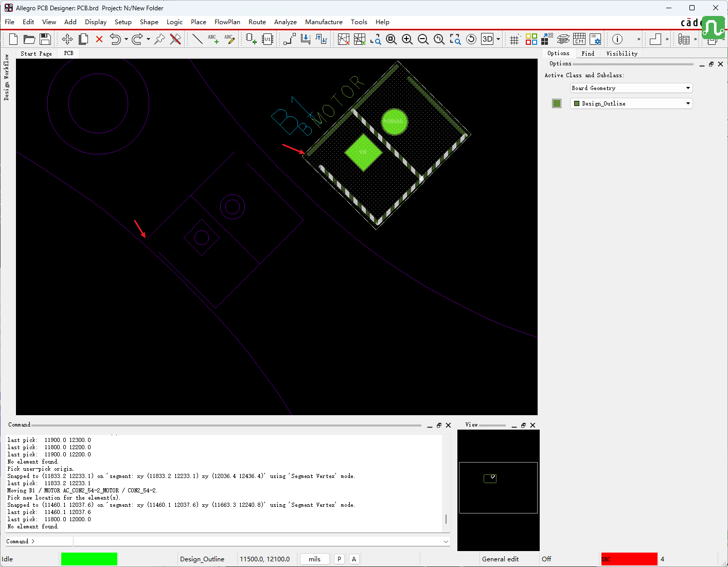Open the 3D view options dropdown
This screenshot has width=728, height=567.
point(498,39)
